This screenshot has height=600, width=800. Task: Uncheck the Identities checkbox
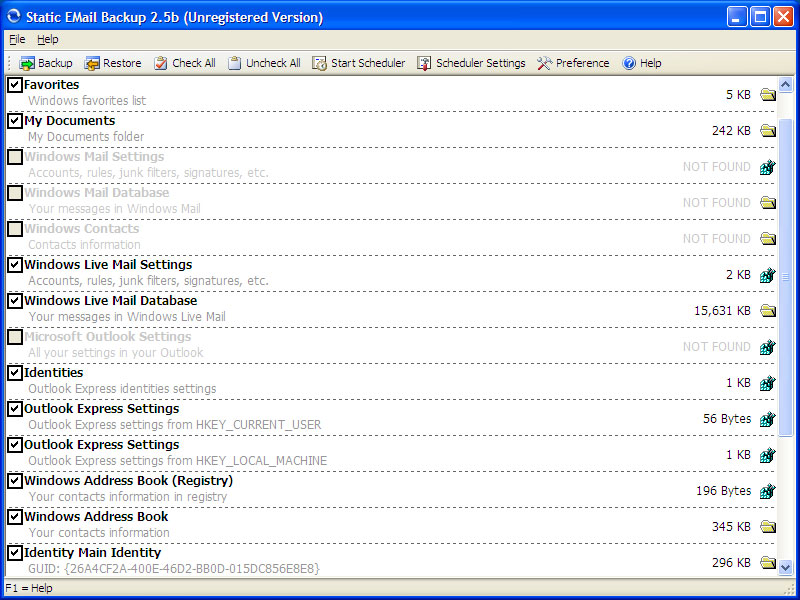[x=15, y=372]
